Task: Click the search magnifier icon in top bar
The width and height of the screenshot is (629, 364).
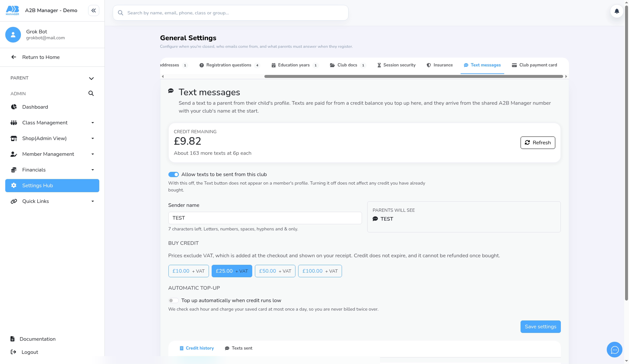Action: (x=121, y=13)
